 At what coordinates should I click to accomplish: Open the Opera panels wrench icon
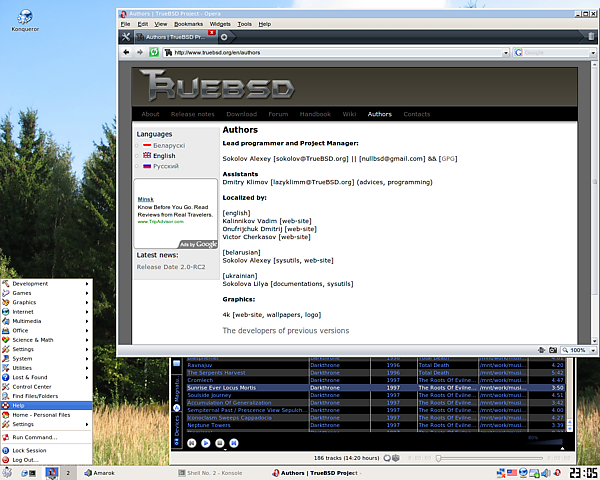(x=126, y=36)
